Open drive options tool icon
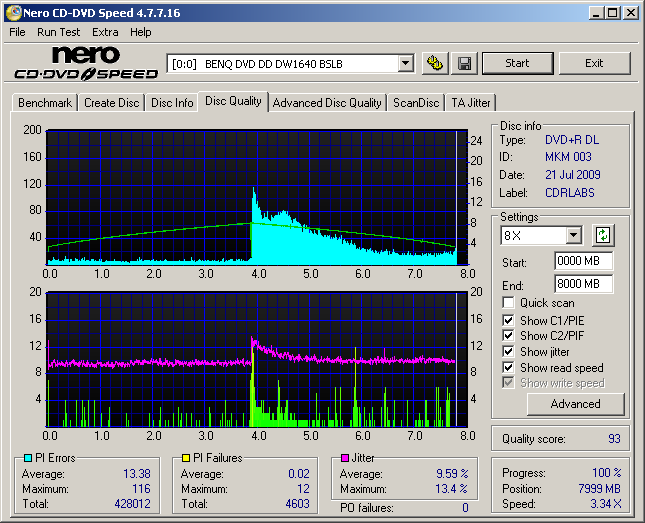 tap(435, 63)
